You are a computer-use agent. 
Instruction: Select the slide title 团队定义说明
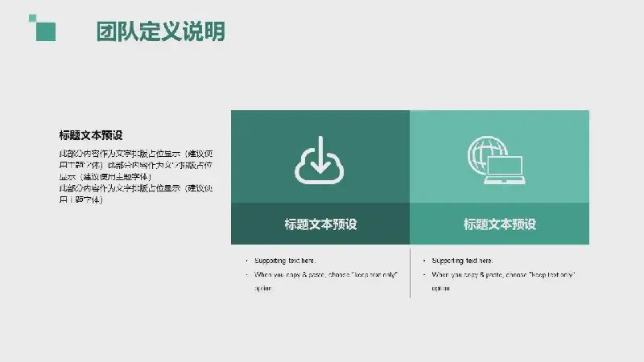coord(160,31)
